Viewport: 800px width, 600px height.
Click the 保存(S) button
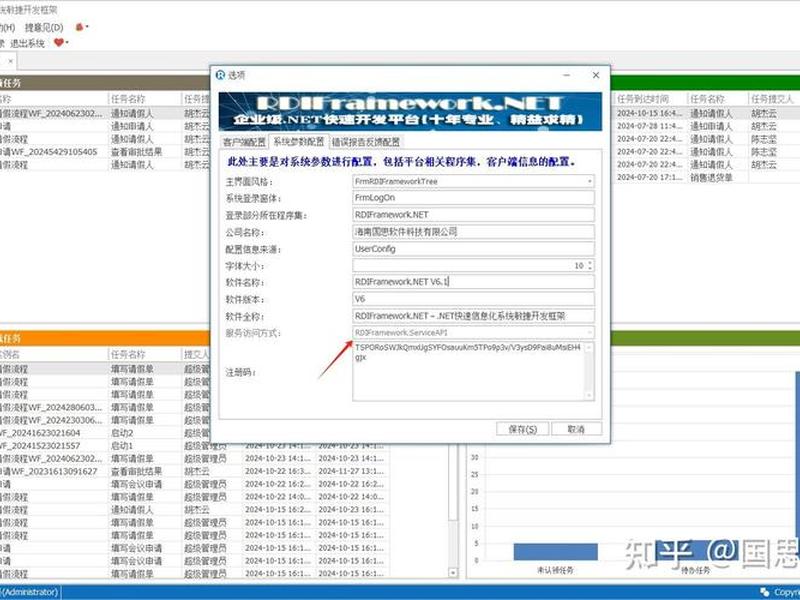(x=522, y=429)
